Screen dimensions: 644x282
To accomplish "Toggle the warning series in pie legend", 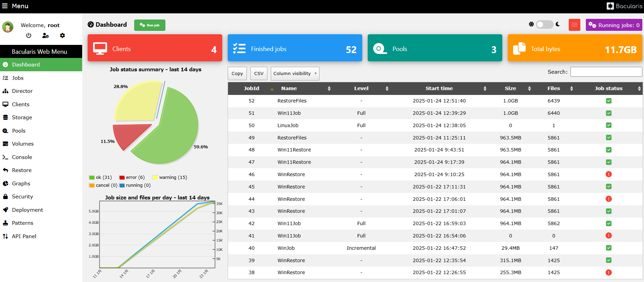I will [169, 177].
